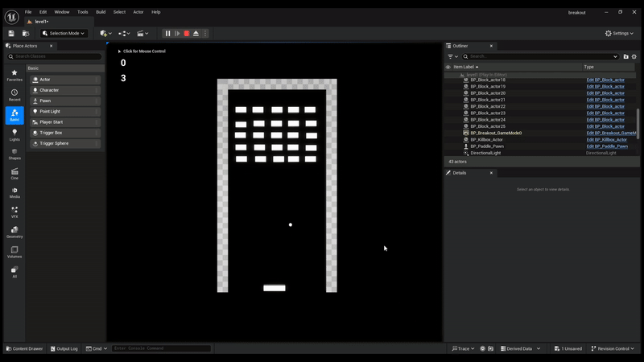This screenshot has height=362, width=644.
Task: Select the Player Start entry
Action: point(65,122)
